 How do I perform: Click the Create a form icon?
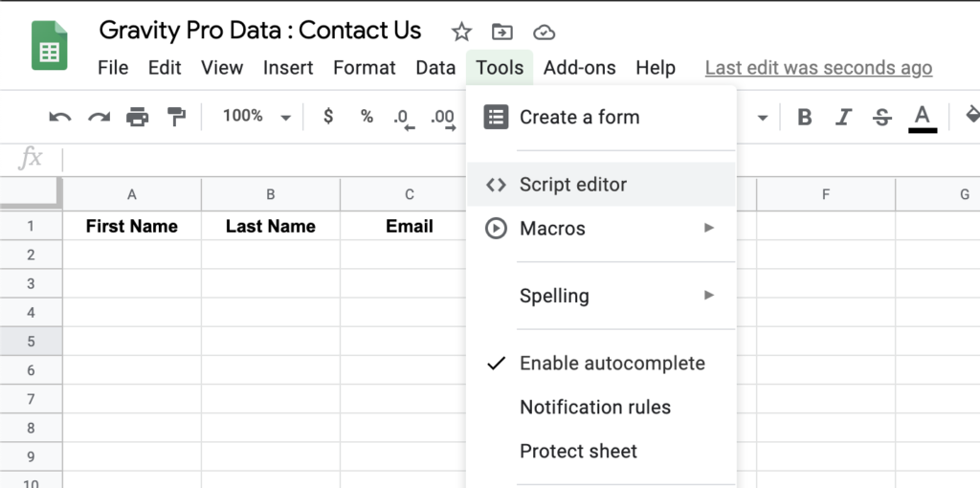point(497,117)
